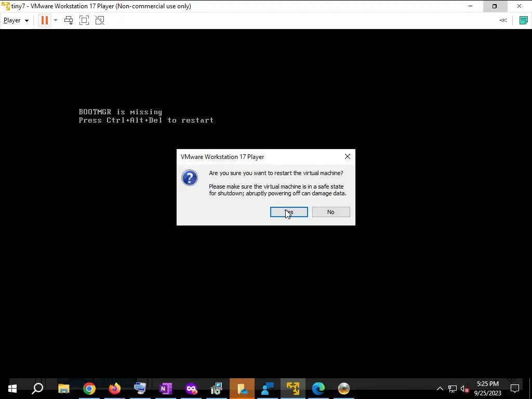The image size is (532, 399).
Task: Pause the virtual machine
Action: pyautogui.click(x=45, y=20)
